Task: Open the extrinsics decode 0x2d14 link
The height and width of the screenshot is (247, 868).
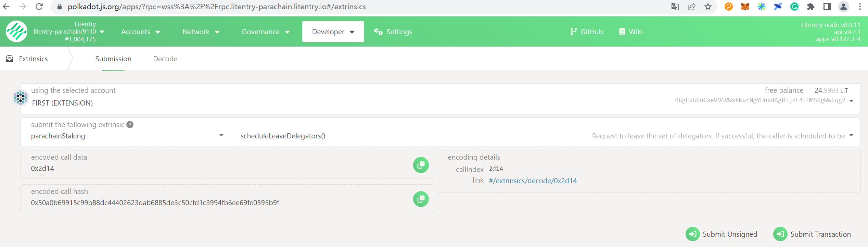Action: tap(533, 181)
